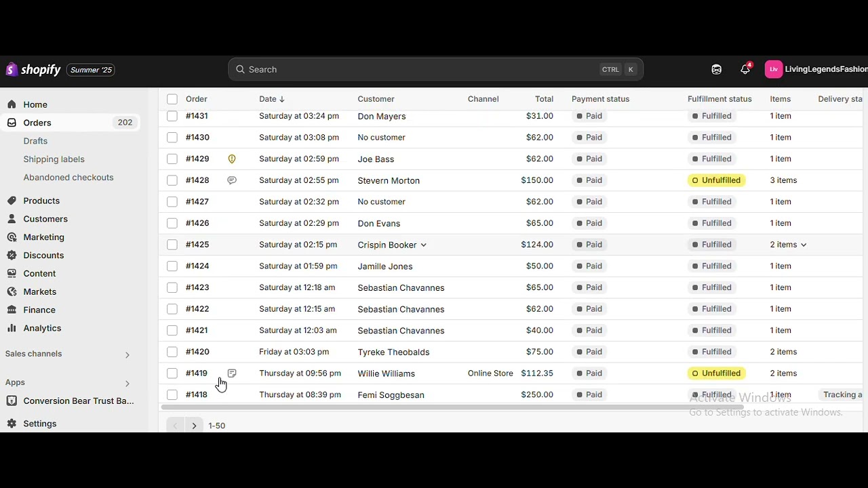The image size is (868, 488).
Task: Open the Sidekick assistant icon
Action: tap(717, 69)
